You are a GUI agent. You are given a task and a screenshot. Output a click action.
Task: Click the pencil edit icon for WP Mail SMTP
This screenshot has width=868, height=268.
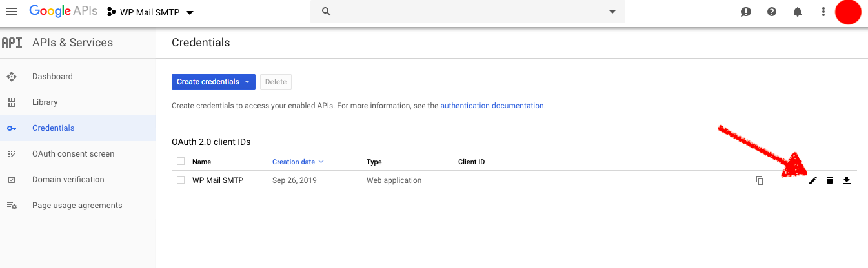(813, 180)
